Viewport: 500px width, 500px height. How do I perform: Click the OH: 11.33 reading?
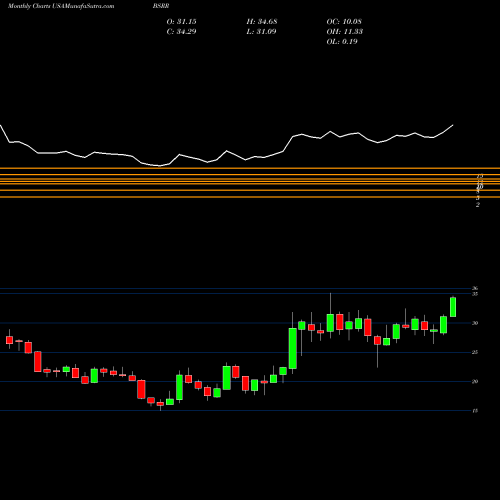click(345, 32)
